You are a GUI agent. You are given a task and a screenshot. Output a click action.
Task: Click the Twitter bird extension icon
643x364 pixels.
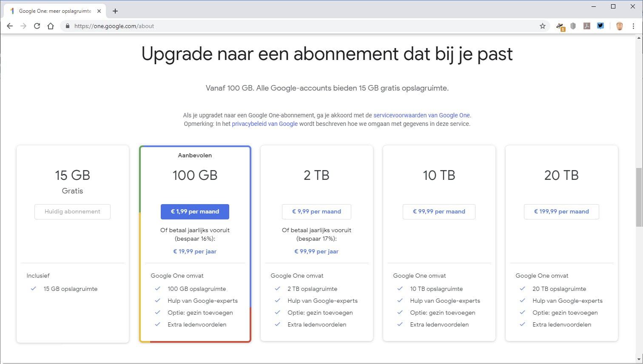pyautogui.click(x=600, y=26)
